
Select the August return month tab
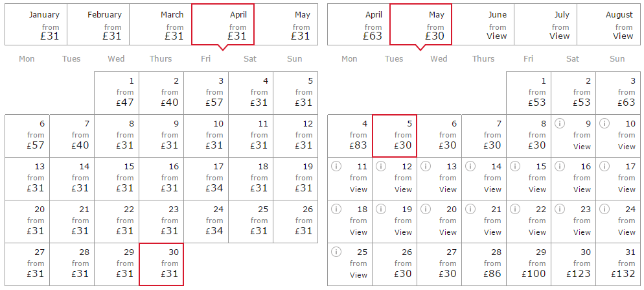point(608,25)
